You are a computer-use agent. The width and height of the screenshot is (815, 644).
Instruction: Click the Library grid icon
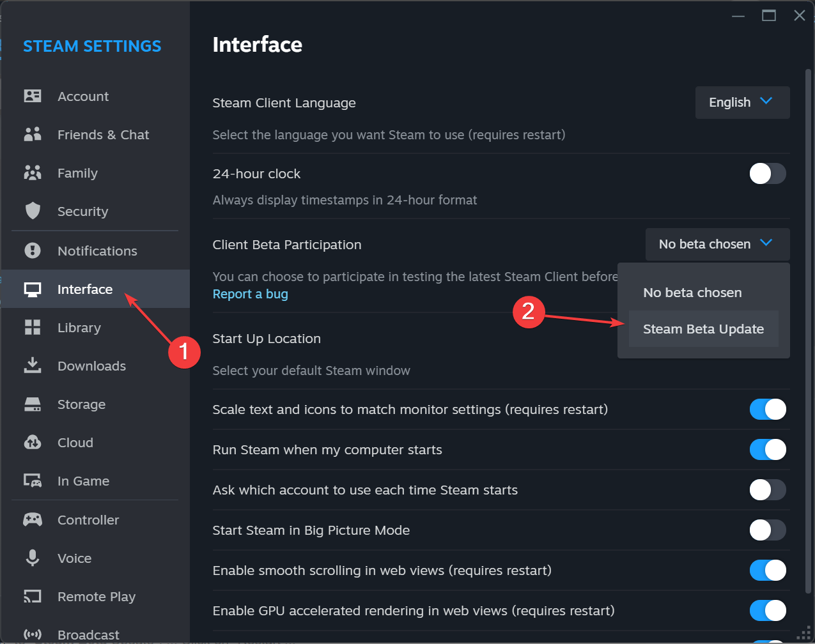pos(33,327)
